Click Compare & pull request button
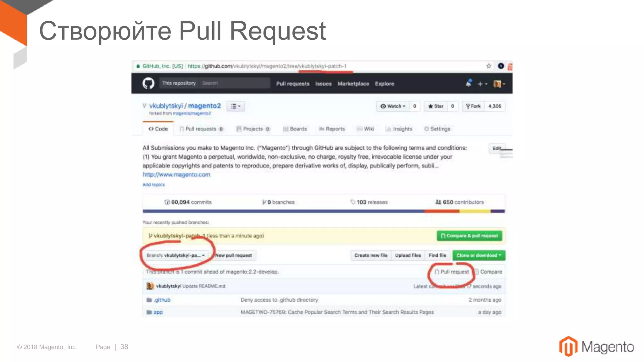Screen dimensions: 644x362 [469, 236]
